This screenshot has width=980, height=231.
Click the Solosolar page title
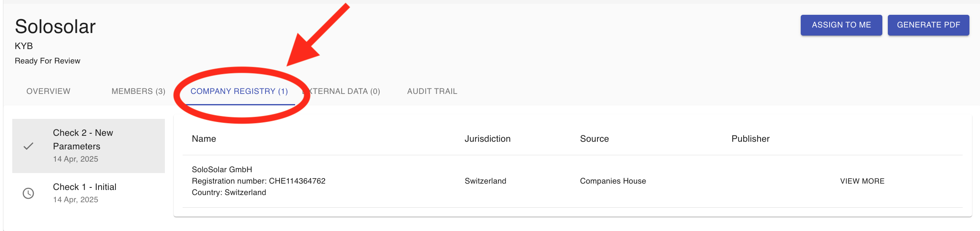coord(55,27)
